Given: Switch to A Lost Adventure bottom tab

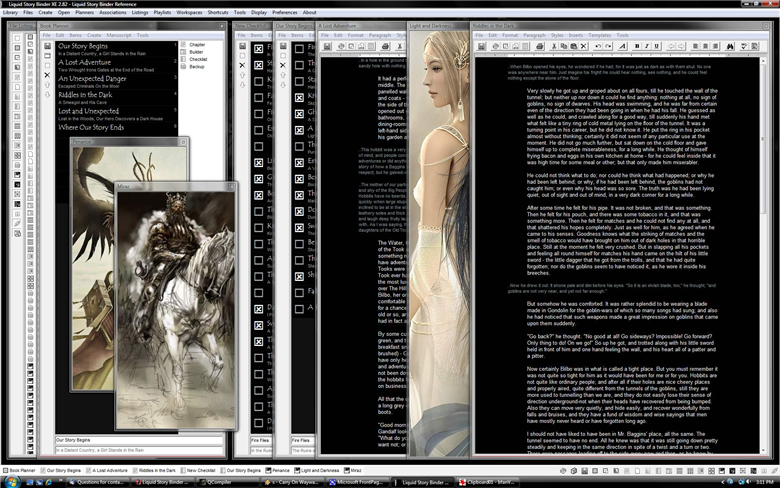Looking at the screenshot, I should (106, 470).
